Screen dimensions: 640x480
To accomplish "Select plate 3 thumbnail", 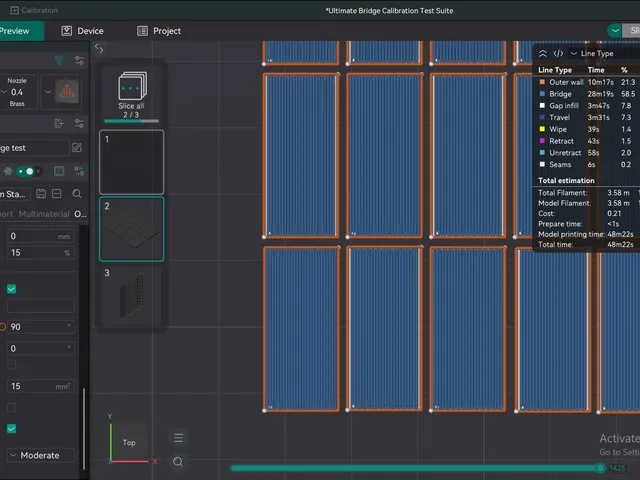I will point(131,296).
